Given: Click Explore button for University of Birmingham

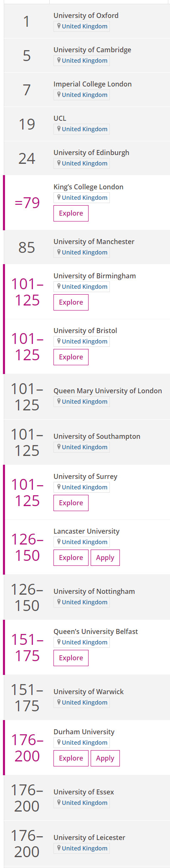Looking at the screenshot, I should coord(71,302).
